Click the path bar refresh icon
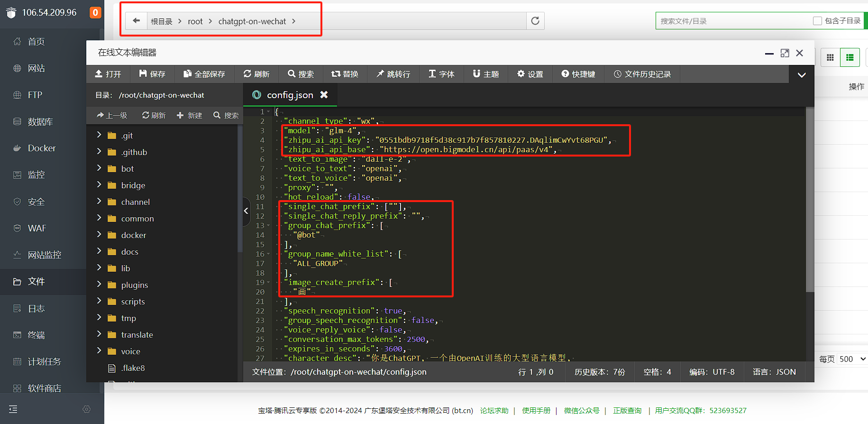The height and width of the screenshot is (424, 868). 535,21
